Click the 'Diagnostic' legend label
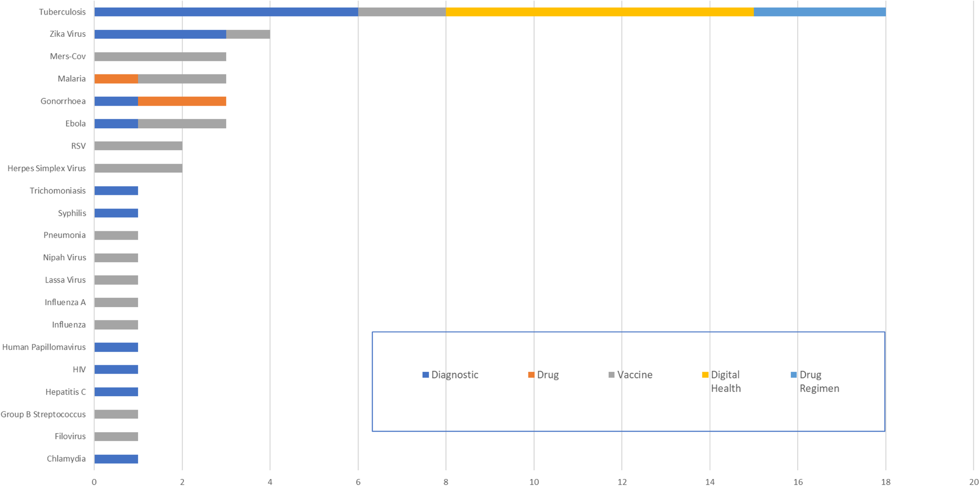The image size is (980, 486). (455, 375)
